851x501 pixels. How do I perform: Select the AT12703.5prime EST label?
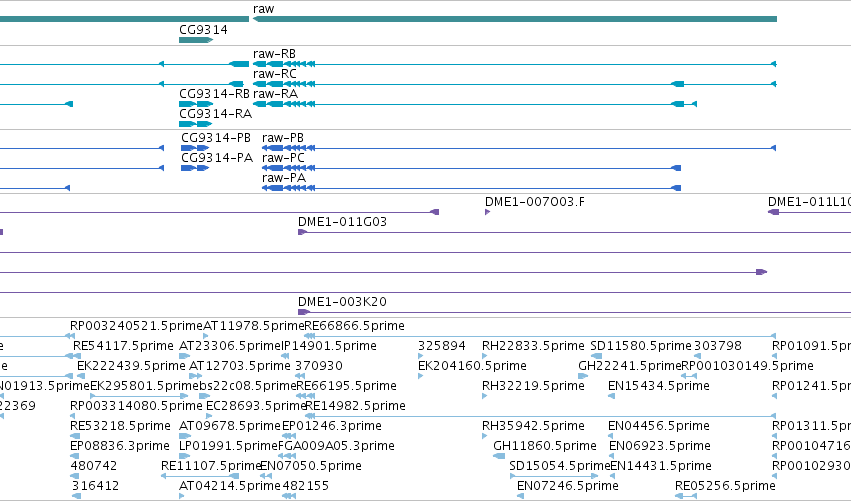pyautogui.click(x=240, y=366)
